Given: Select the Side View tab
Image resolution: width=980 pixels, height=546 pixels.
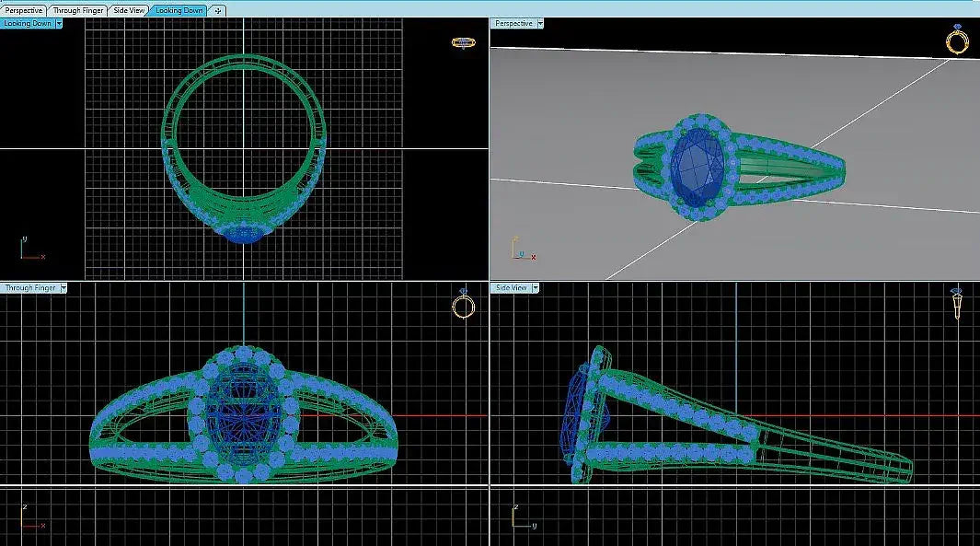Looking at the screenshot, I should click(x=129, y=10).
